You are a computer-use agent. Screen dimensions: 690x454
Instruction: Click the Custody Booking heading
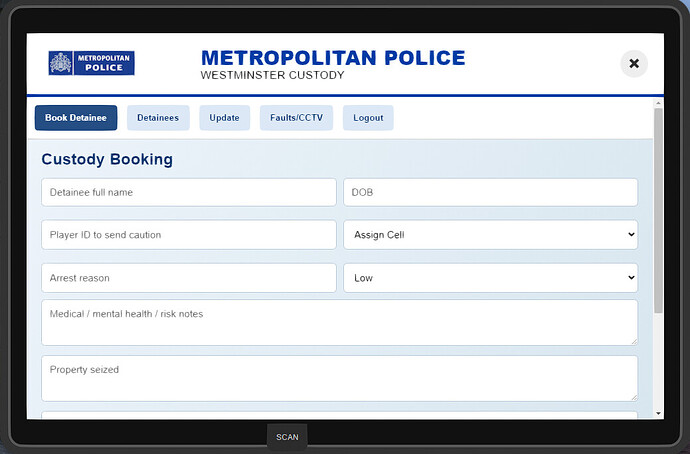click(107, 159)
